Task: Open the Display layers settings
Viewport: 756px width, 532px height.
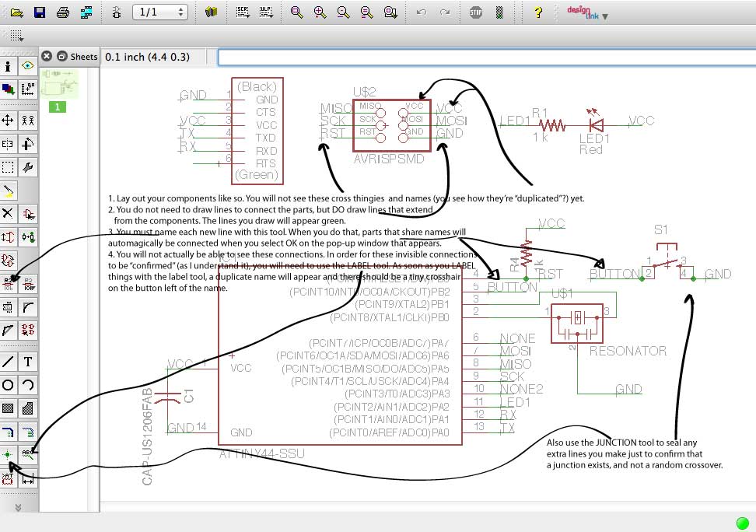Action: [x=8, y=89]
